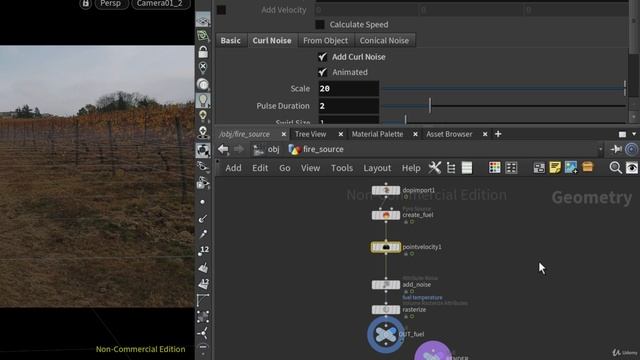Click the blue circular link pane icon

631,149
